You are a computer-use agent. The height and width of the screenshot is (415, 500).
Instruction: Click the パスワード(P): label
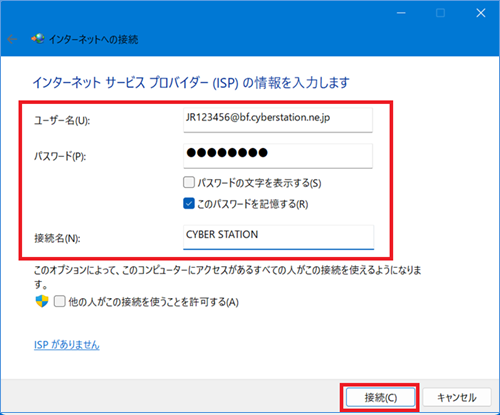click(60, 156)
